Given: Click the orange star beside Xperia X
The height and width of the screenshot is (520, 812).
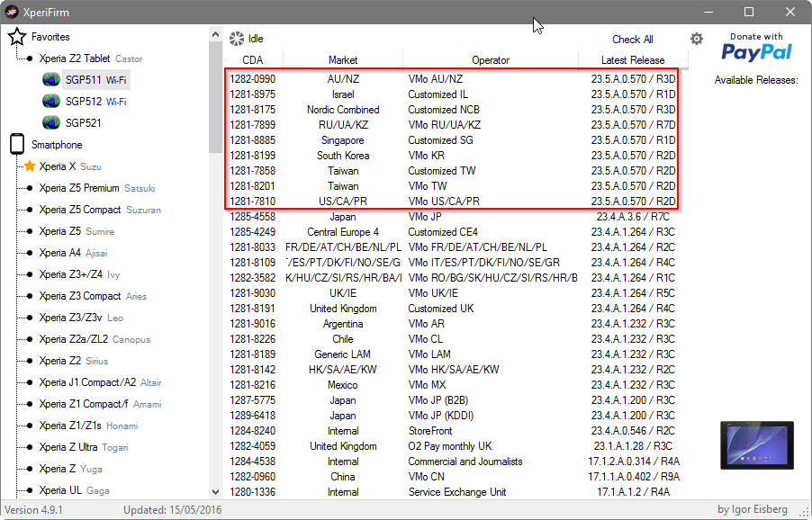Looking at the screenshot, I should coord(30,166).
